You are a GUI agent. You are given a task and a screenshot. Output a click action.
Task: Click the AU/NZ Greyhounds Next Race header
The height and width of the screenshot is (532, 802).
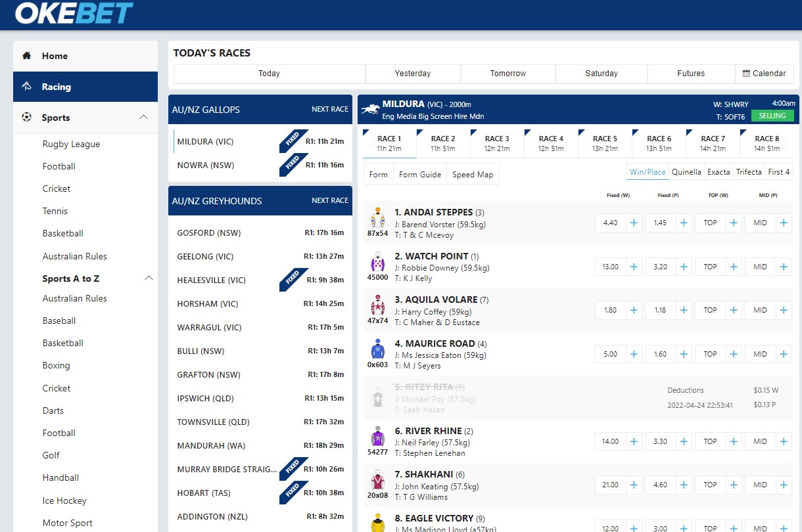[330, 200]
